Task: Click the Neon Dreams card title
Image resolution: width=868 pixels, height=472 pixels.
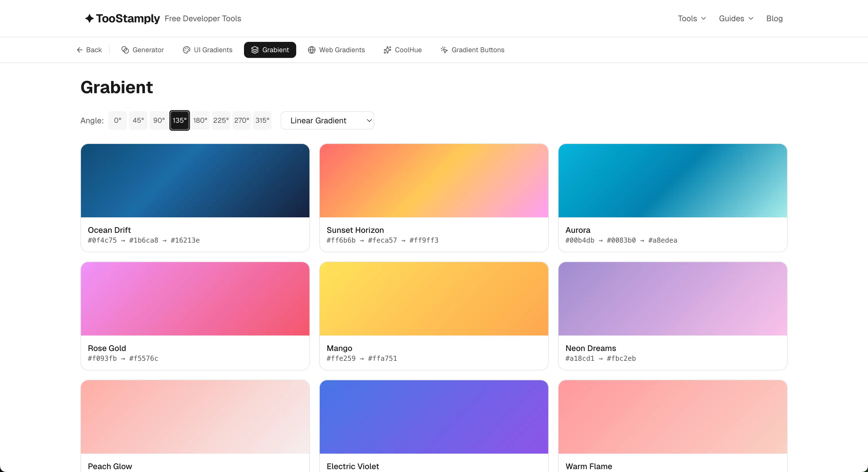Action: (x=591, y=348)
